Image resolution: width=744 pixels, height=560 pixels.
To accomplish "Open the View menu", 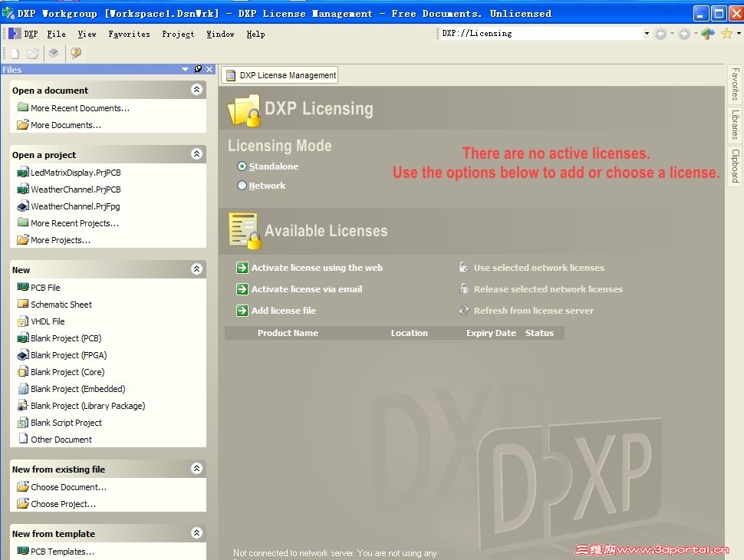I will [x=87, y=34].
